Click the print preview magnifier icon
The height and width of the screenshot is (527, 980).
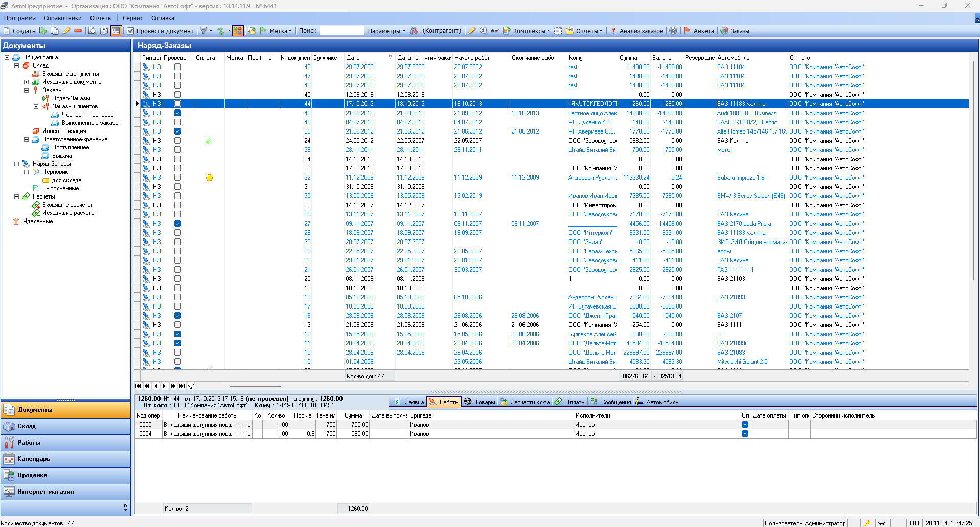92,31
